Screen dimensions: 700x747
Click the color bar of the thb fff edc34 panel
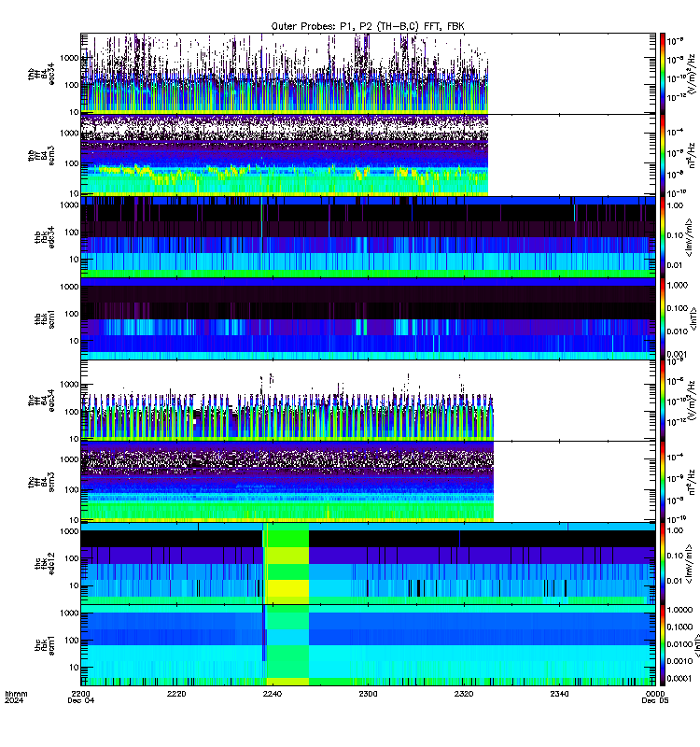(663, 74)
